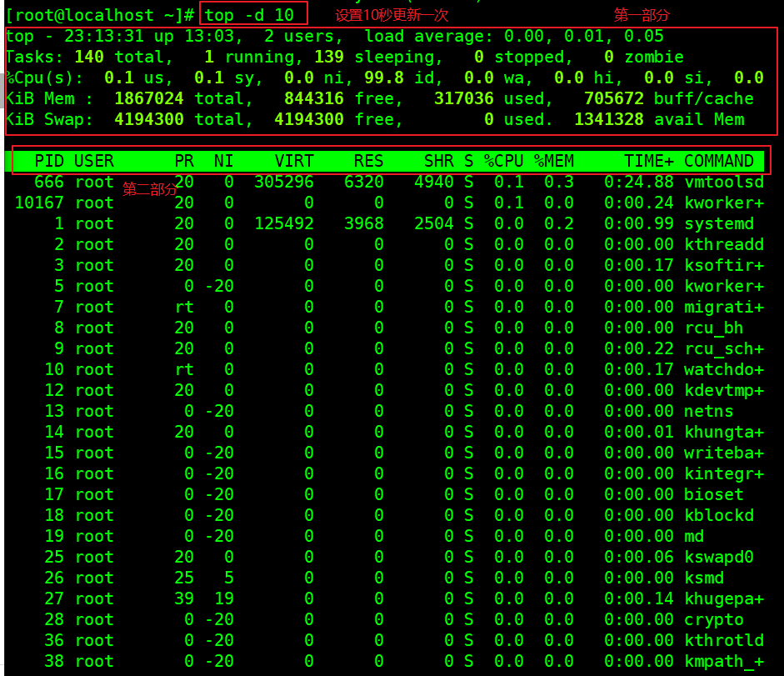Click the crypto command entry
784x676 pixels.
[x=713, y=620]
